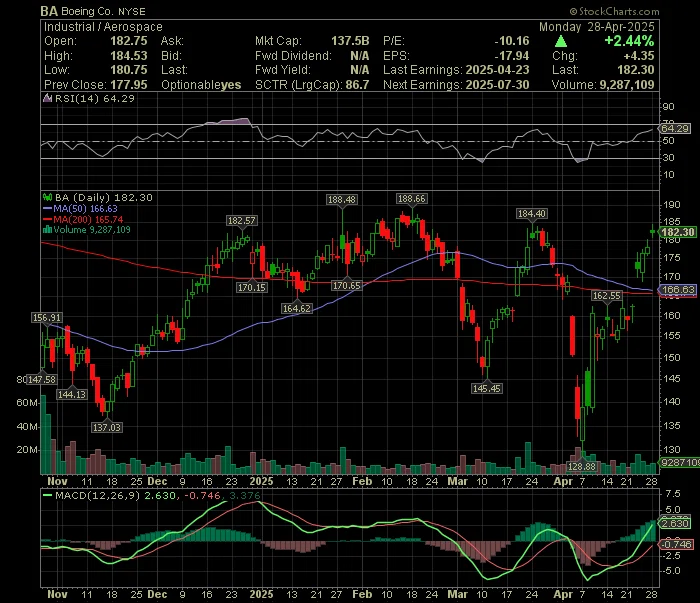Click the Mkt Cap value 137.5B
This screenshot has height=603, width=700.
tap(350, 41)
